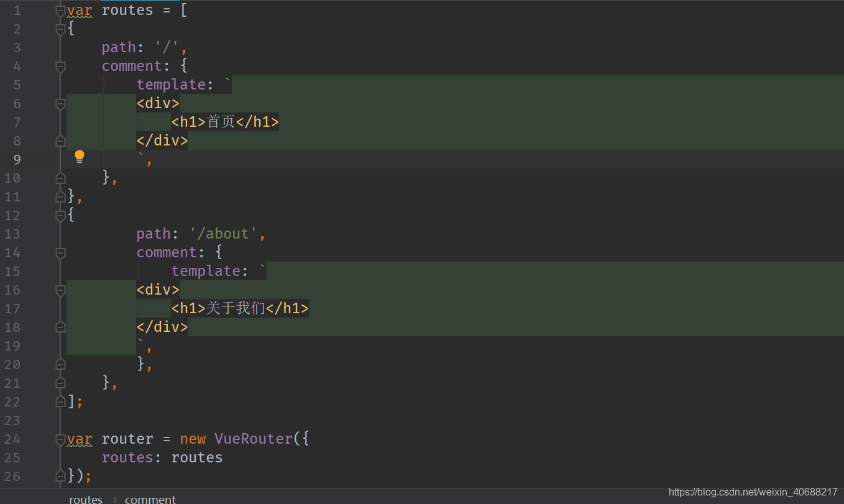Select the 'routes' breadcrumb in status bar

(x=86, y=499)
